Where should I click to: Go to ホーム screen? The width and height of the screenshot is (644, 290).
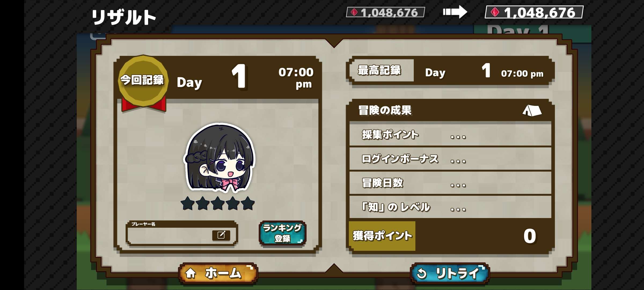click(x=218, y=273)
